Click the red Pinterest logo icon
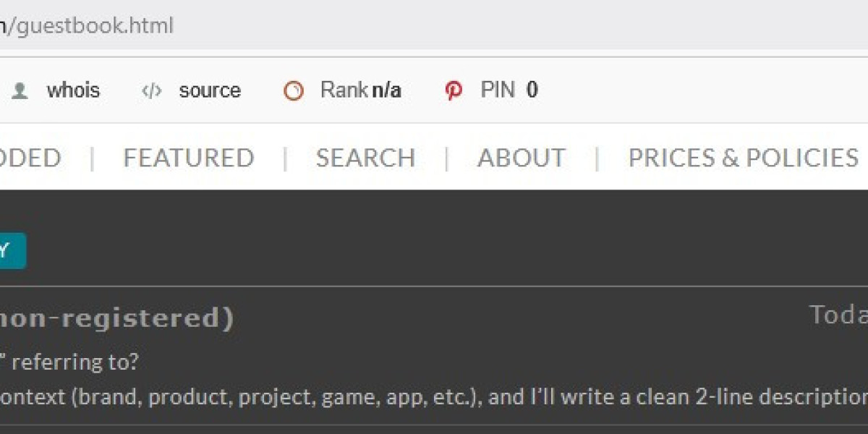Screen dimensions: 868x434 [x=454, y=91]
